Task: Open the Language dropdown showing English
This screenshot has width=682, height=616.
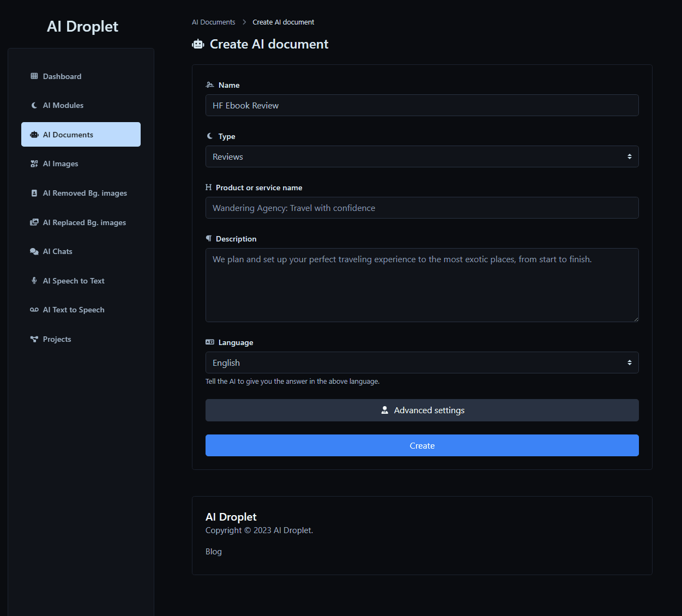Action: tap(422, 363)
